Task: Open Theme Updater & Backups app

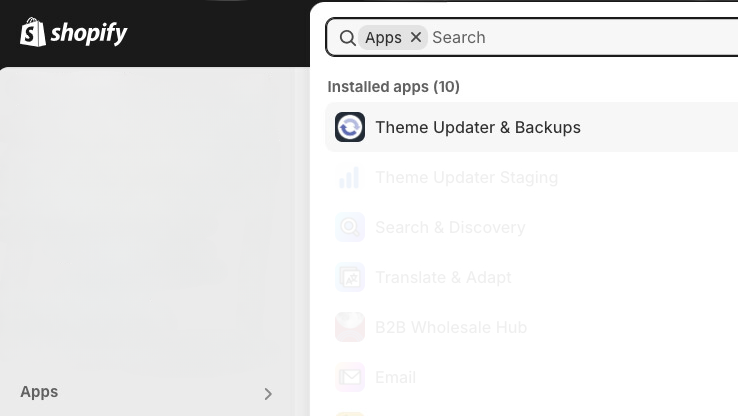Action: pos(531,127)
